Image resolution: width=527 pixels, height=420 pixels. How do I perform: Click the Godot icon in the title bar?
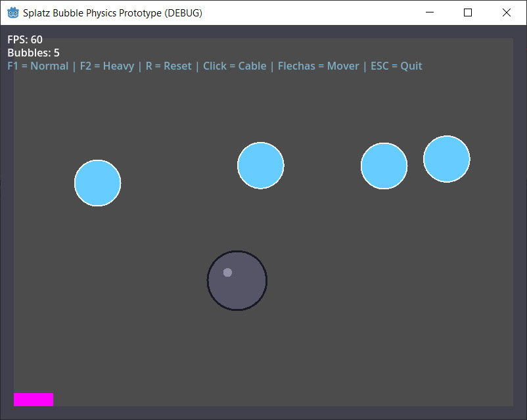point(13,12)
